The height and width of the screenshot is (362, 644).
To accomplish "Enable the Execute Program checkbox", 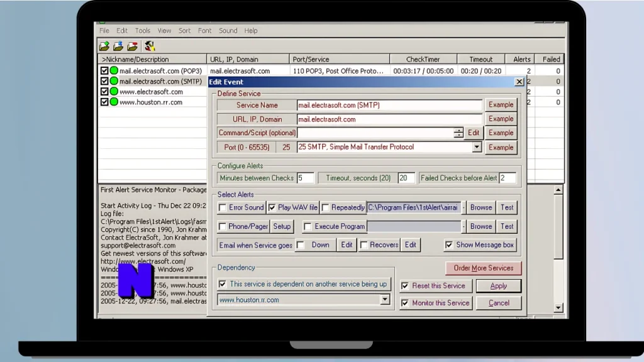I will (x=308, y=226).
